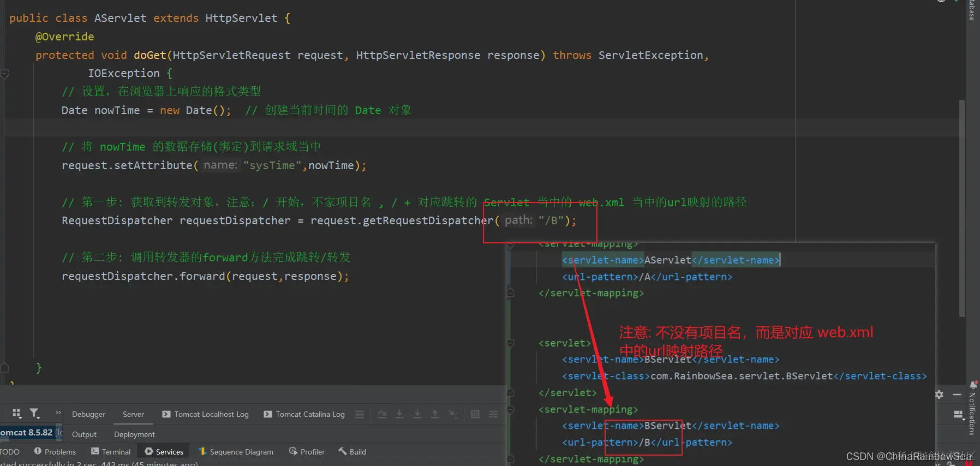Click the IOException text

pyautogui.click(x=124, y=73)
